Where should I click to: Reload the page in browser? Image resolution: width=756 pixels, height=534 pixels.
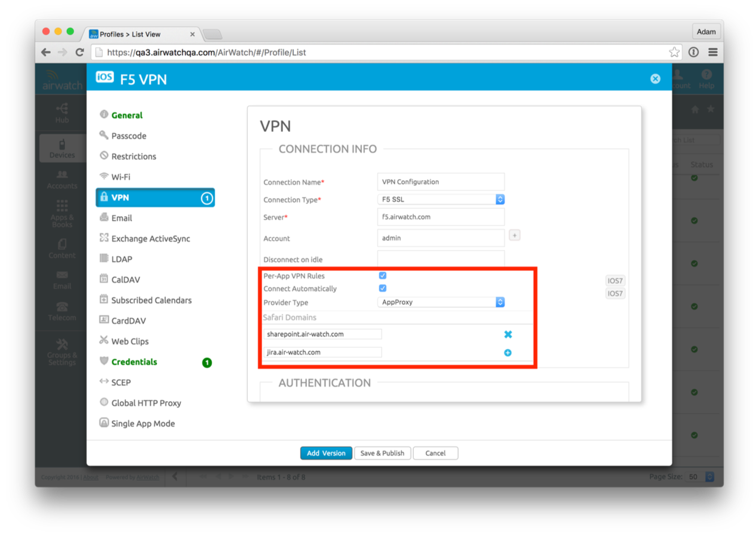pyautogui.click(x=79, y=53)
